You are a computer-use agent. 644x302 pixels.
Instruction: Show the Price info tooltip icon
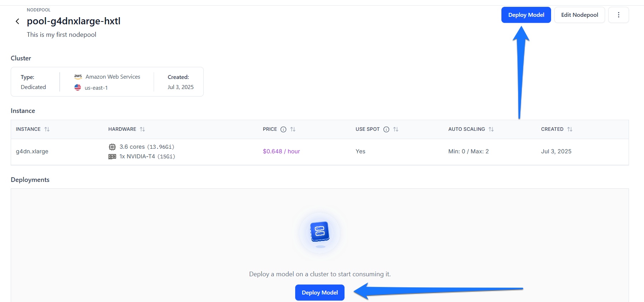(283, 129)
